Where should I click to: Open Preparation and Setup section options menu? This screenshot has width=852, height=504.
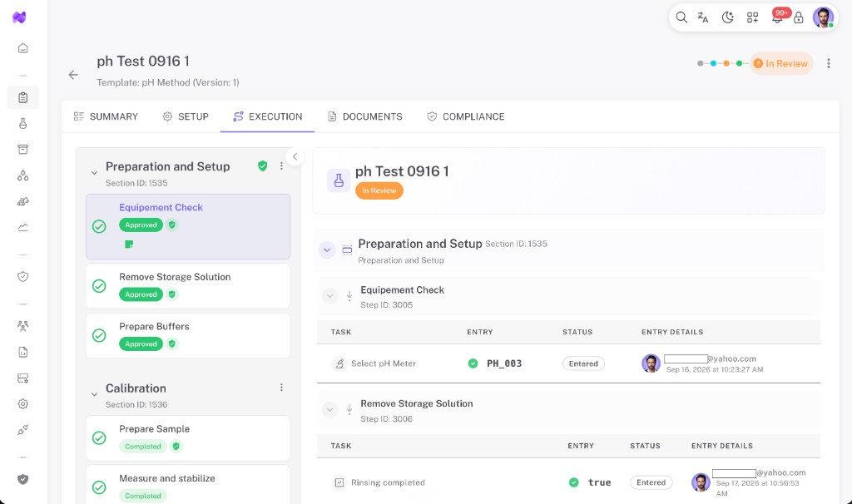pos(281,166)
